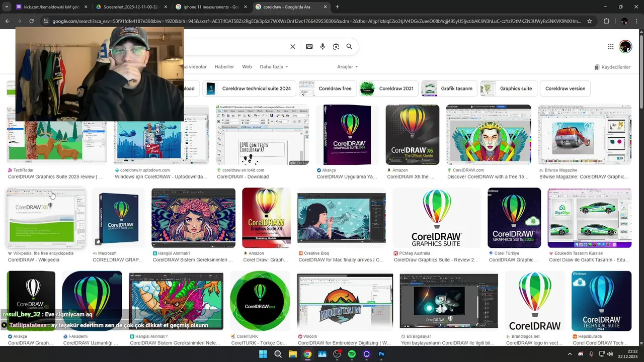
Task: Launch Photoshop from the taskbar
Action: [381, 354]
